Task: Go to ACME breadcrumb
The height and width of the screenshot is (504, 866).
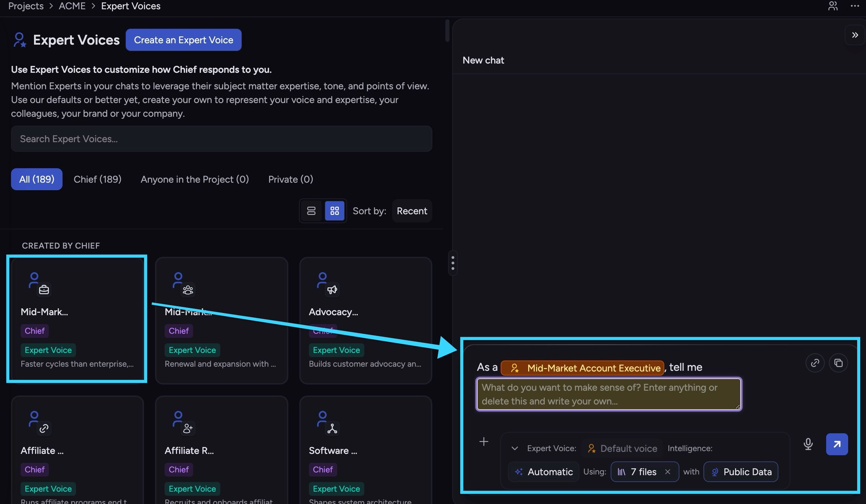Action: tap(72, 6)
